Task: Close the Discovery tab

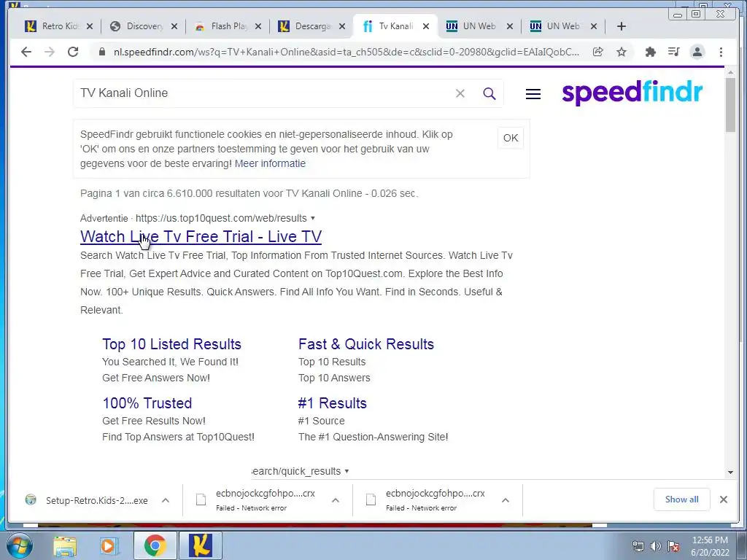Action: [x=174, y=26]
